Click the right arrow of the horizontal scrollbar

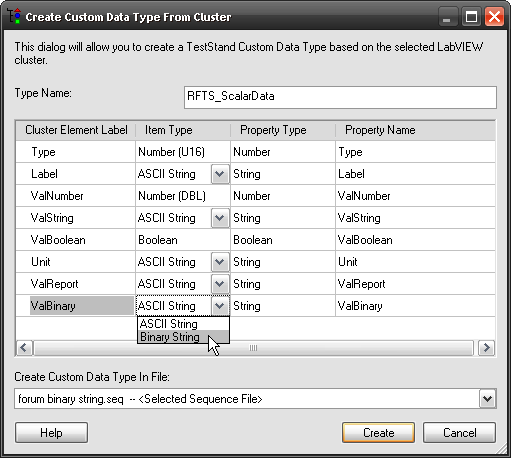(x=486, y=348)
